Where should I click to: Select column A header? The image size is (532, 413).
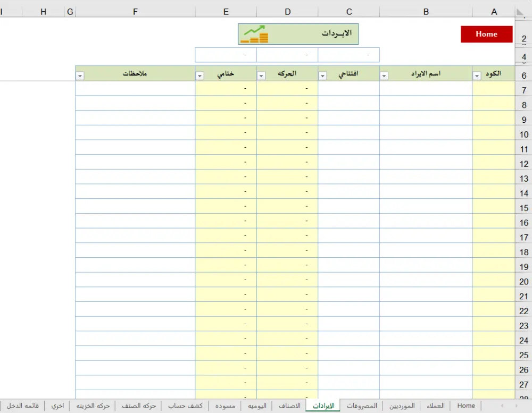click(494, 12)
